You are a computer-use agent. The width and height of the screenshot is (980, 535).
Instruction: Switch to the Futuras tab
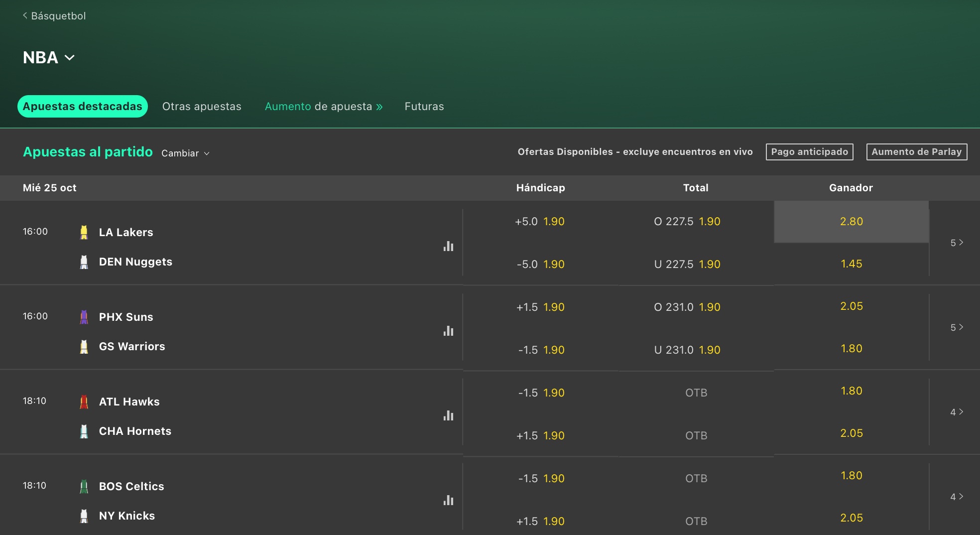(424, 107)
